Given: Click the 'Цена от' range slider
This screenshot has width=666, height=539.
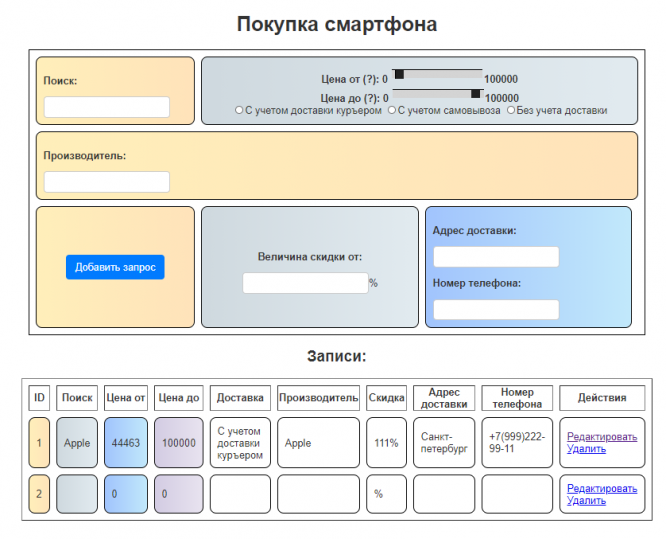Looking at the screenshot, I should [x=436, y=74].
